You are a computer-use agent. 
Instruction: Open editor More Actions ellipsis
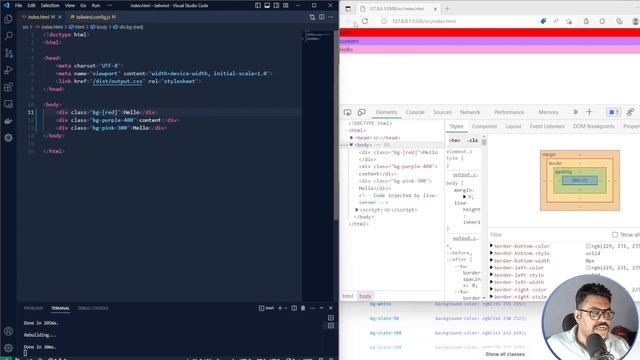331,17
